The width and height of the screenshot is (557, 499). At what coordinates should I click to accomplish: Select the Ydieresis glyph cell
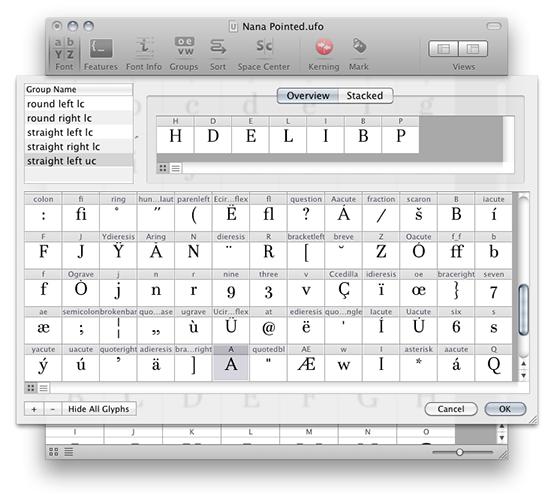118,250
